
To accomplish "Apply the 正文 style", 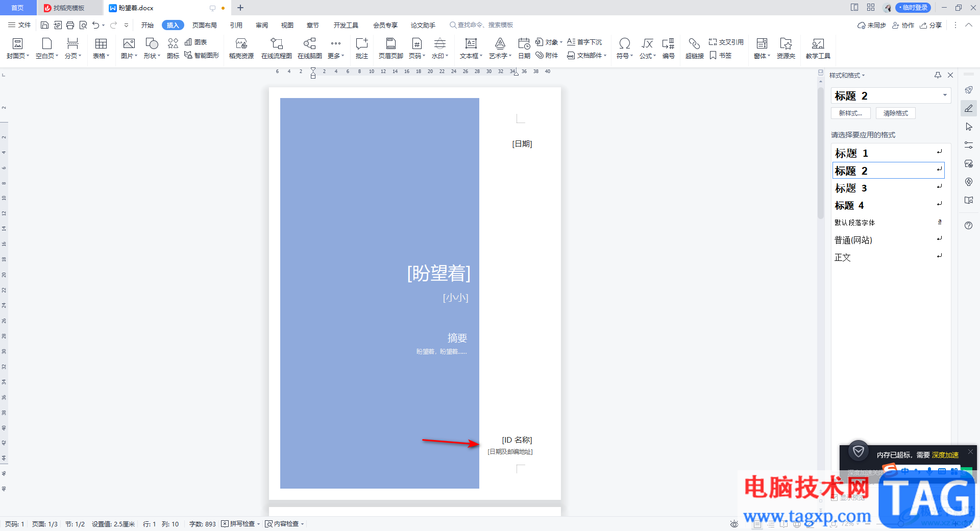I will click(x=888, y=257).
